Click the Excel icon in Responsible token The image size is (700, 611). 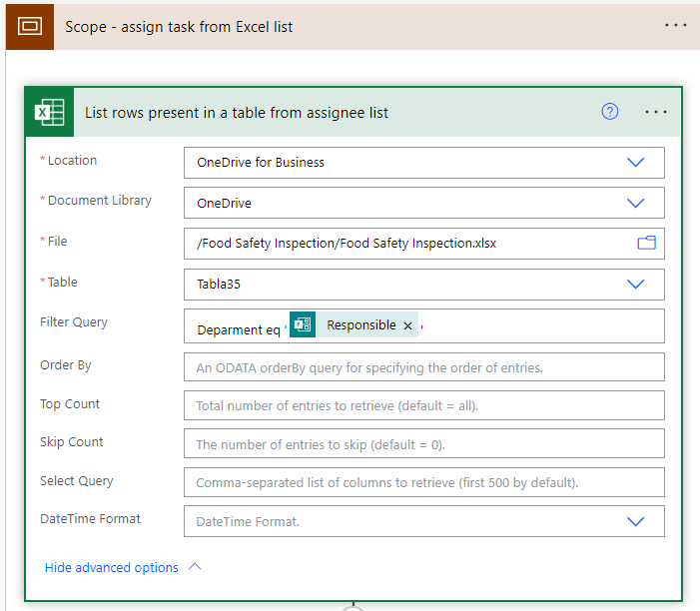[x=303, y=324]
